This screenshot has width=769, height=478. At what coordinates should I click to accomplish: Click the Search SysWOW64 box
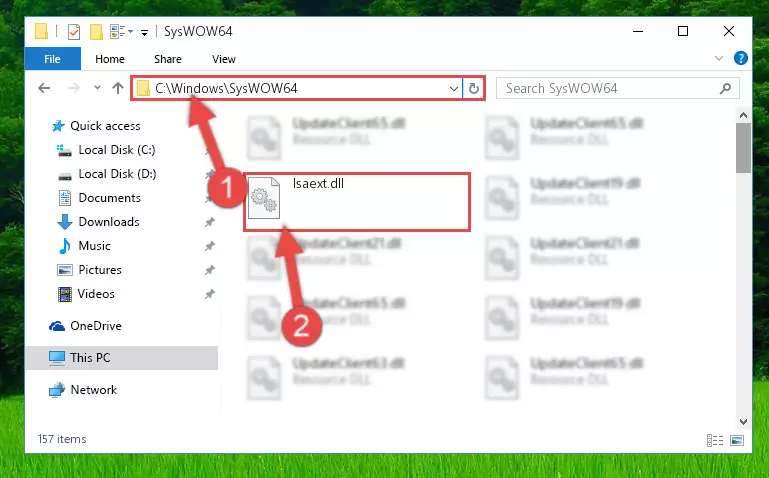[617, 88]
